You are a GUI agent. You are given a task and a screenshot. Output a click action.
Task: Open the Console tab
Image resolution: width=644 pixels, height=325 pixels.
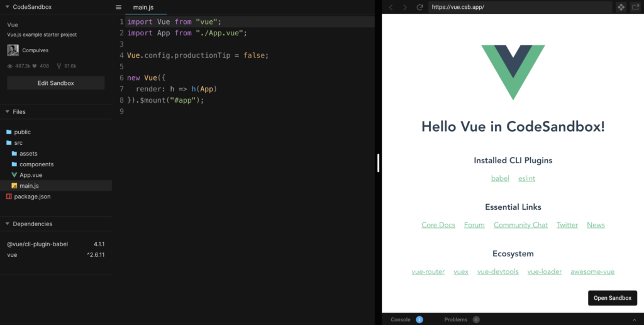pos(401,319)
